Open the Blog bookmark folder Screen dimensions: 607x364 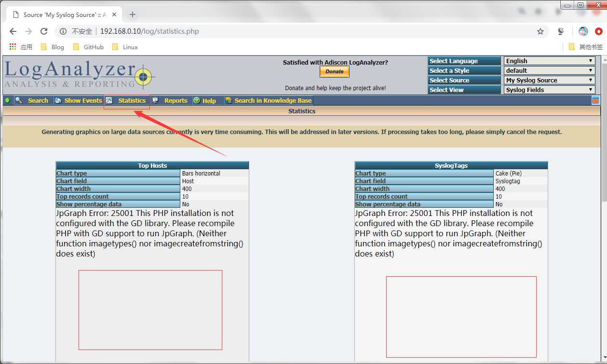(x=53, y=47)
